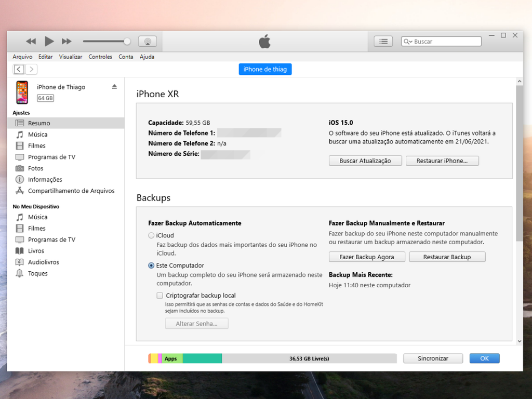Click the teal storage bar segment
This screenshot has height=399, width=532.
click(202, 358)
